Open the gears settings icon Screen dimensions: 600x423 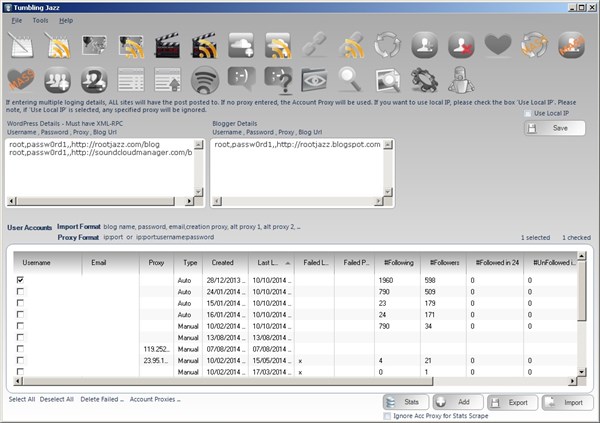424,80
